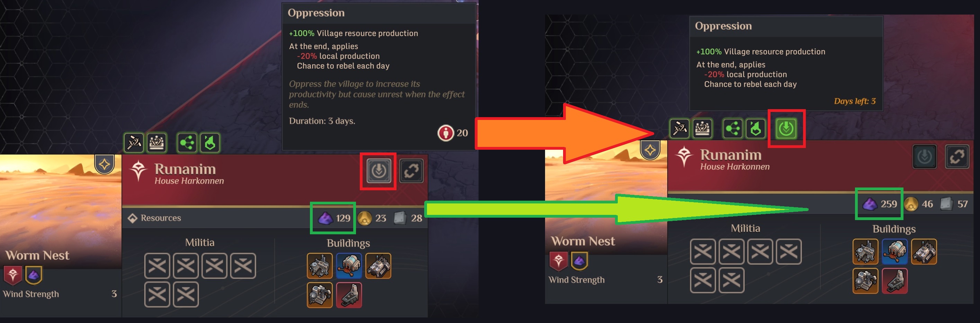
Task: Click the swap arrows icon in right Runanim header
Action: (957, 157)
